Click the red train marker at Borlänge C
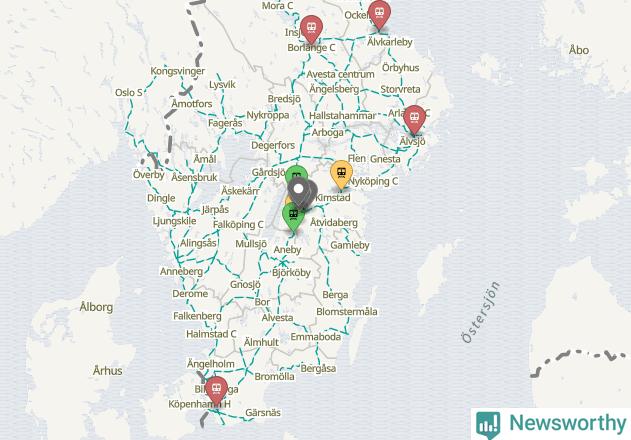 click(311, 29)
